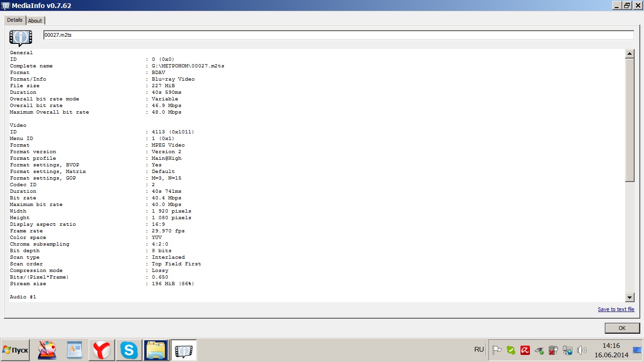
Task: Switch to the About tab
Action: [35, 21]
